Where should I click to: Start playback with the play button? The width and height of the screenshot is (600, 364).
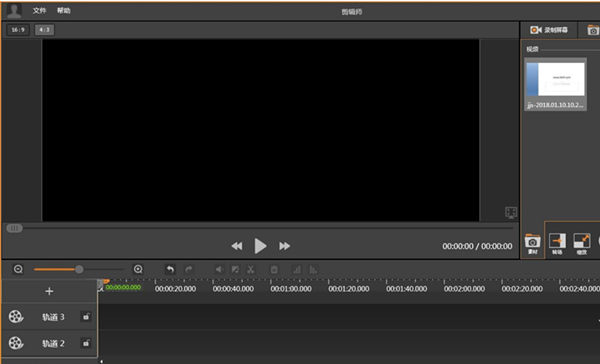(x=260, y=246)
